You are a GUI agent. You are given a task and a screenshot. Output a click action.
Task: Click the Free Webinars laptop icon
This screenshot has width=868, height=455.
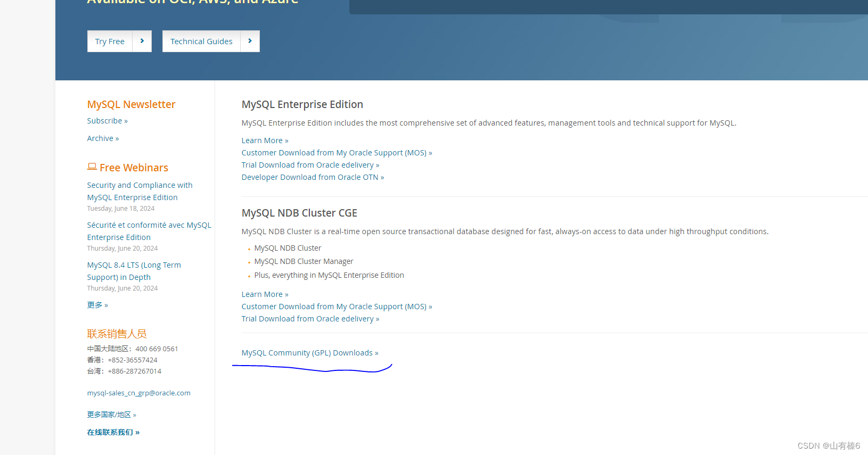tap(92, 167)
